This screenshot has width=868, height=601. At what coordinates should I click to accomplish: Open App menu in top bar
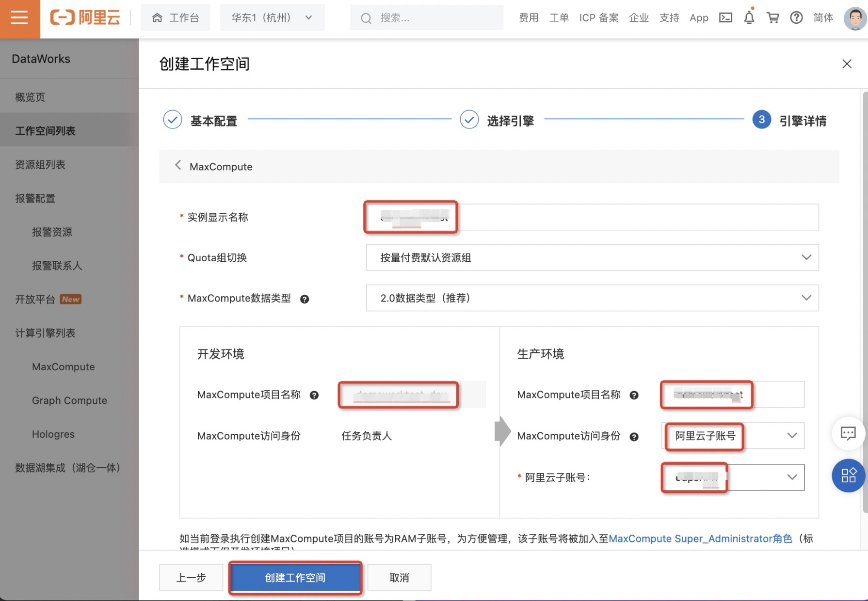[699, 18]
